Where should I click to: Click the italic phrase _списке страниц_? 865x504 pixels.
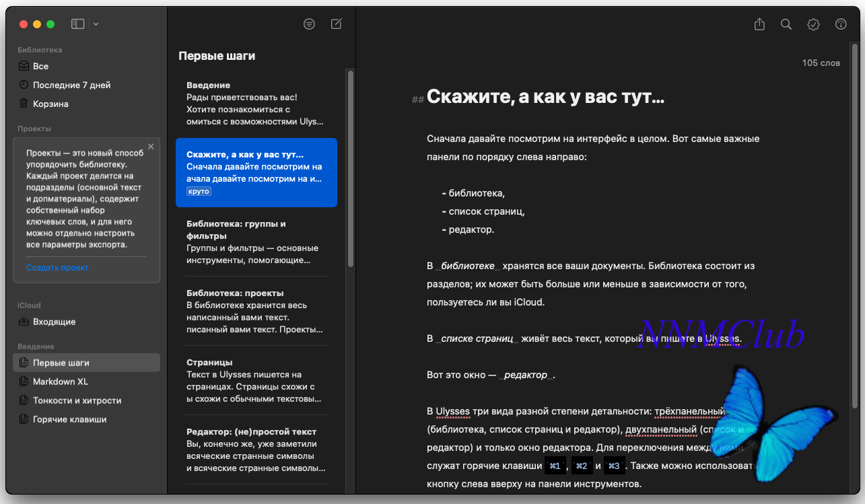click(478, 338)
